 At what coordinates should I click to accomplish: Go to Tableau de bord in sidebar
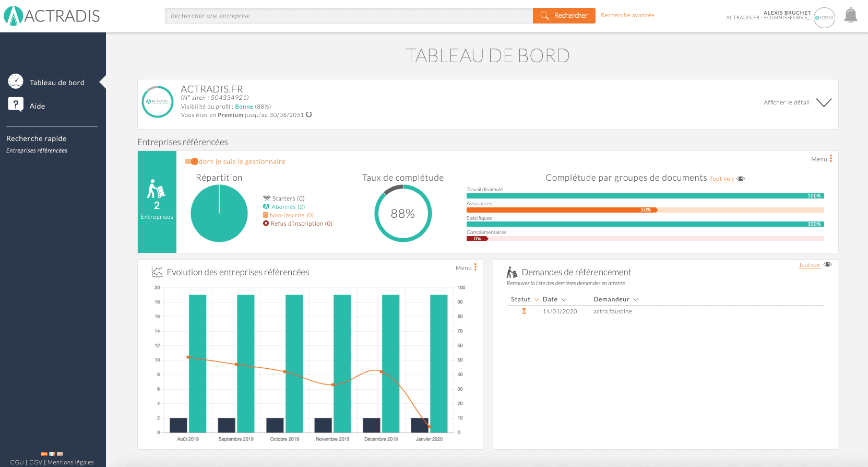click(x=57, y=83)
